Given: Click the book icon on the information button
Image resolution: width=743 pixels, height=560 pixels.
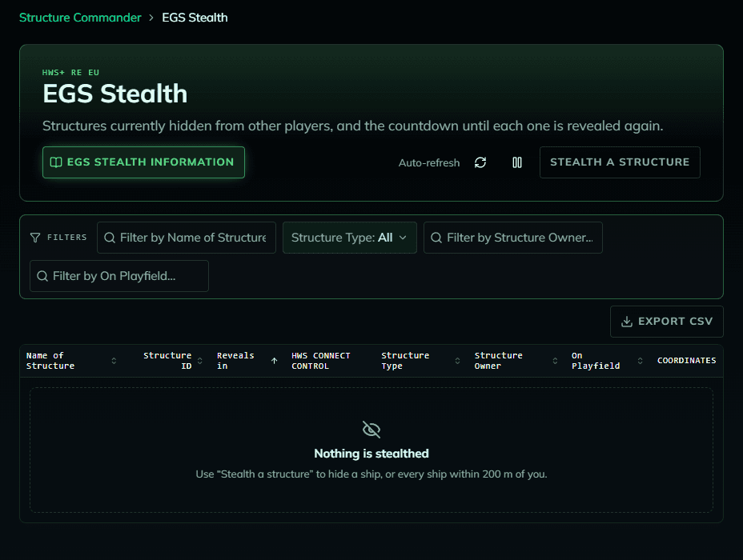Looking at the screenshot, I should tap(56, 162).
